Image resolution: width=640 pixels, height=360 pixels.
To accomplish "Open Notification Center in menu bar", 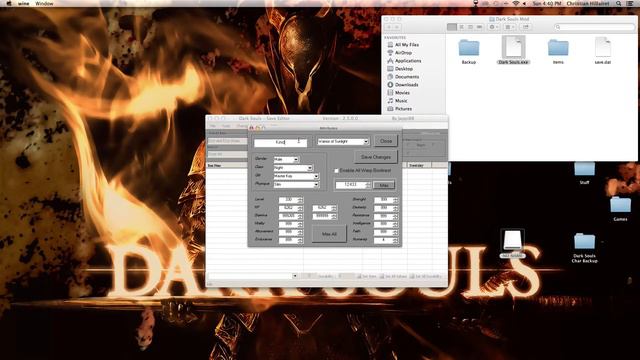I will point(631,3).
